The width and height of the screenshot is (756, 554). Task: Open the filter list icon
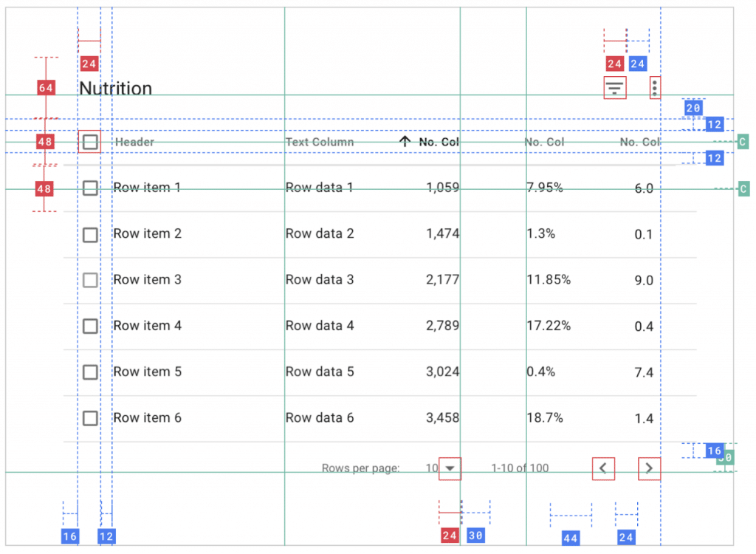click(x=615, y=88)
